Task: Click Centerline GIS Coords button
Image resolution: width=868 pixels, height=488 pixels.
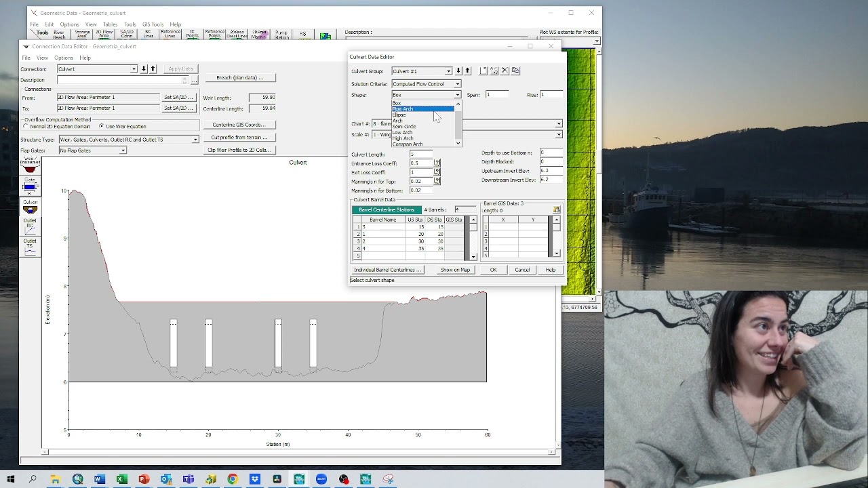Action: tap(239, 125)
